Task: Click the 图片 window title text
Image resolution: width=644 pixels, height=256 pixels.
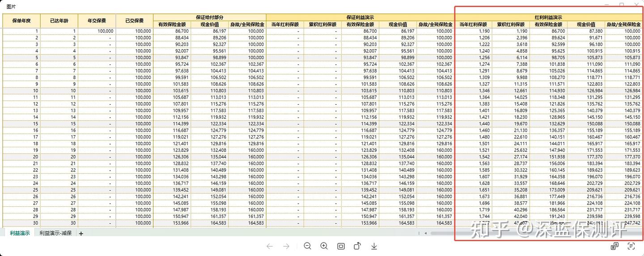Action: pyautogui.click(x=11, y=6)
